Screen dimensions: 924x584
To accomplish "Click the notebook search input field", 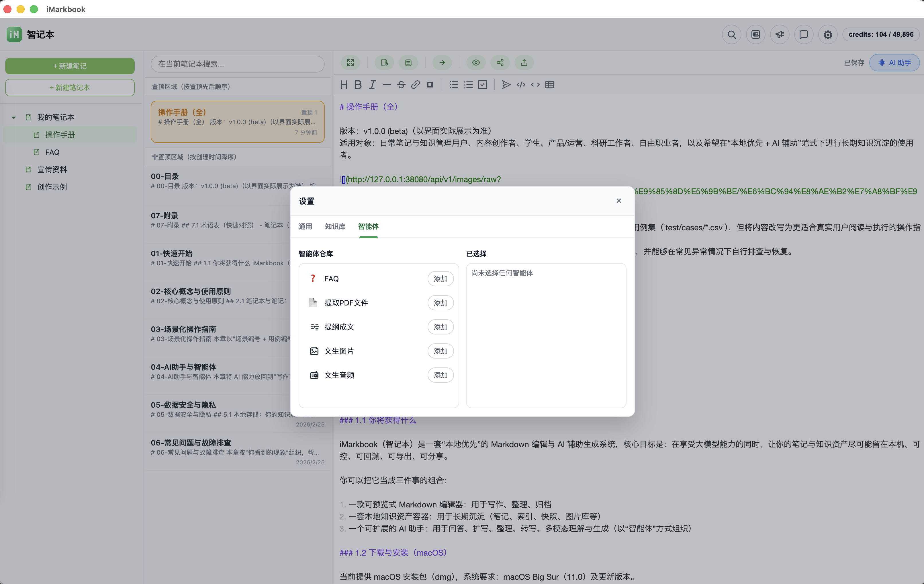I will click(x=237, y=64).
